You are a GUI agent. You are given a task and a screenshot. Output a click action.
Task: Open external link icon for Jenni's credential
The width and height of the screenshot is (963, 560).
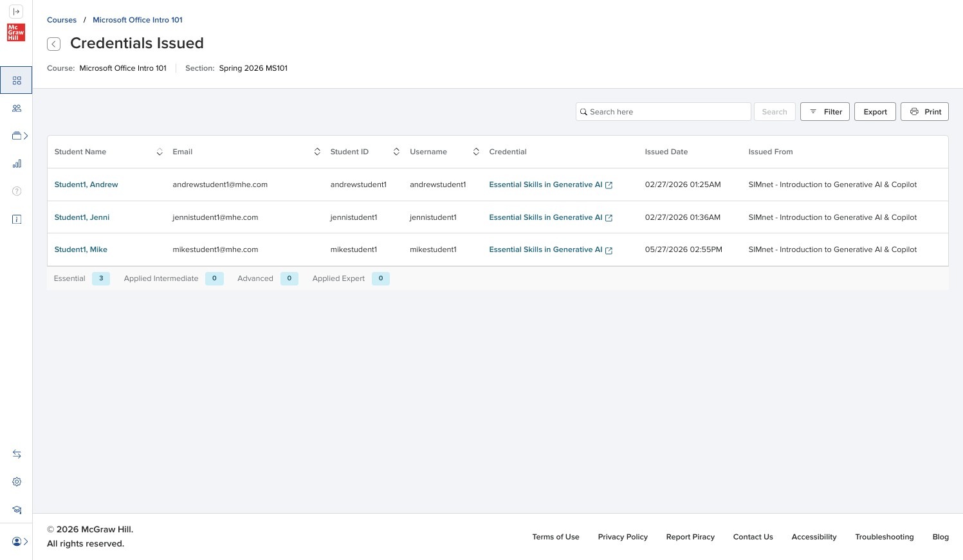coord(609,218)
